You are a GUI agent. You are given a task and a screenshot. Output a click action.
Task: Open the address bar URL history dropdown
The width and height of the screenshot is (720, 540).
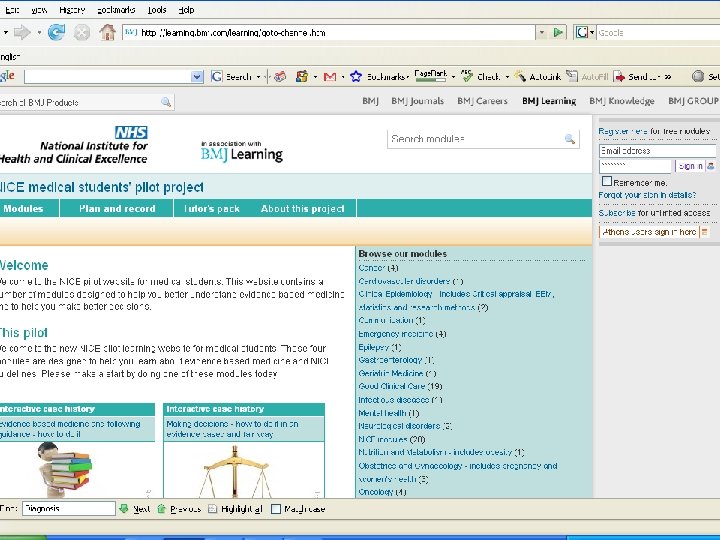(542, 33)
